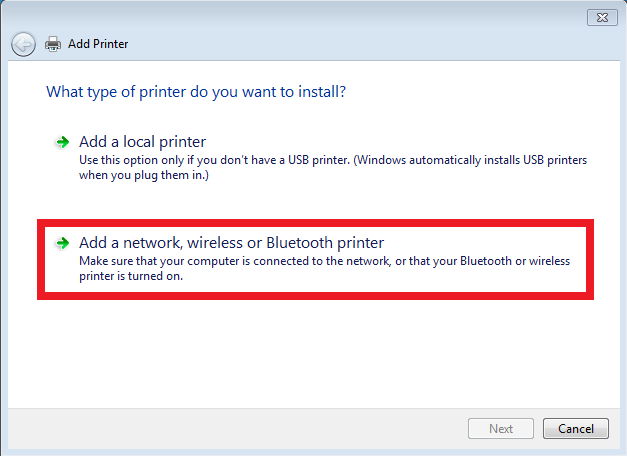Click the gray footer bar left of Next

pos(236,429)
